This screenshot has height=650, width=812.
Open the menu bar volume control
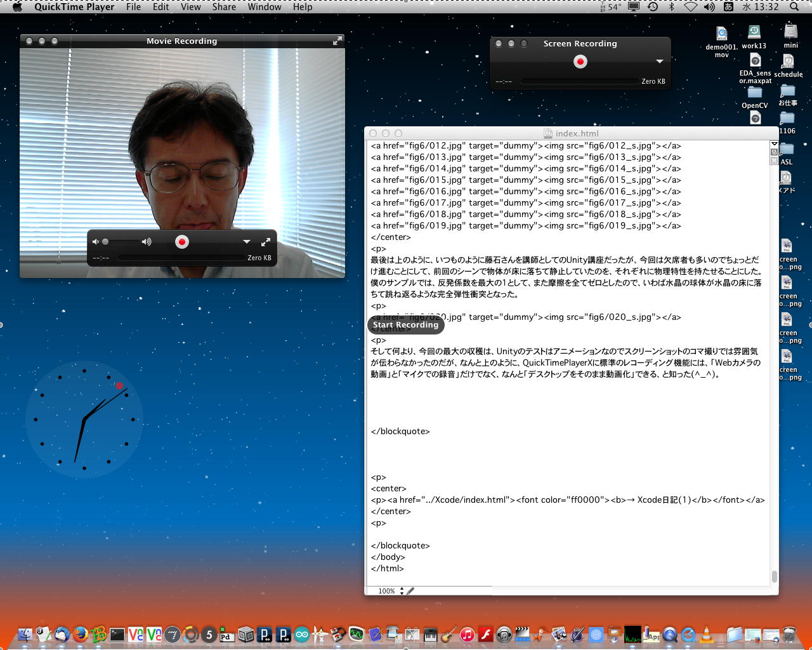[709, 7]
